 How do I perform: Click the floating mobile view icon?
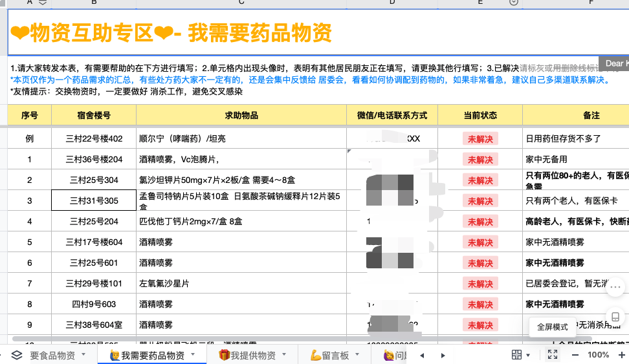pos(615,317)
